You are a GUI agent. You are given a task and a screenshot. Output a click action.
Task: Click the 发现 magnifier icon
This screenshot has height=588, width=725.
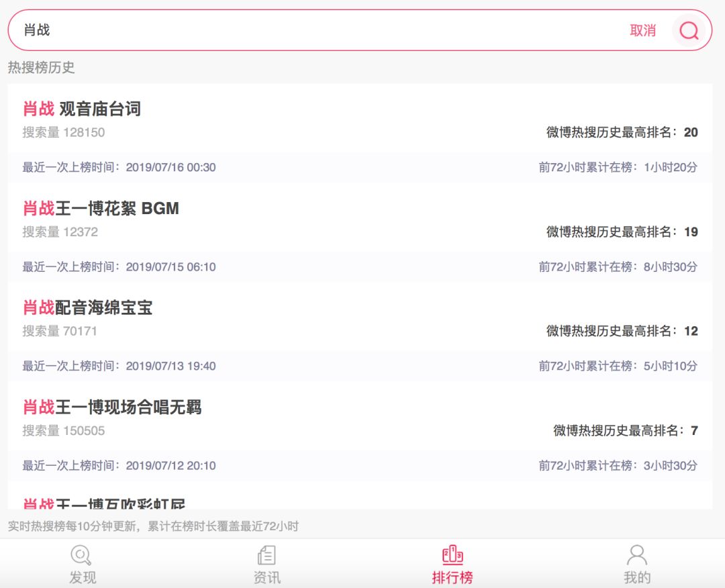(81, 555)
